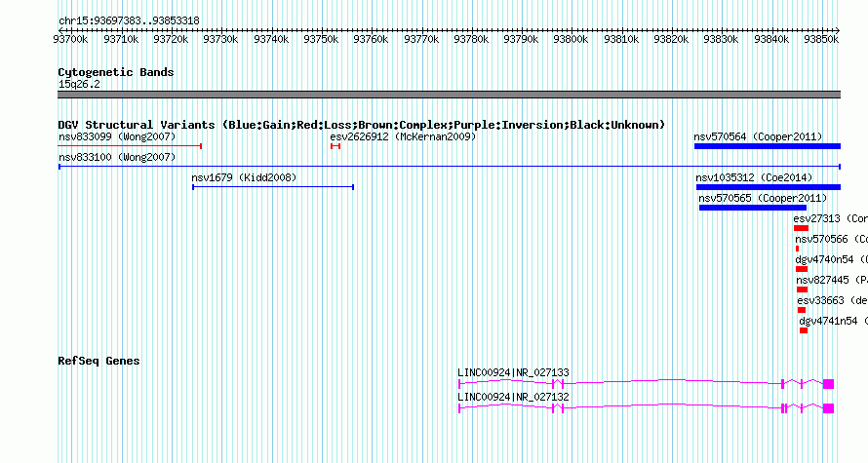Click the 15q26.2 band label

(79, 84)
